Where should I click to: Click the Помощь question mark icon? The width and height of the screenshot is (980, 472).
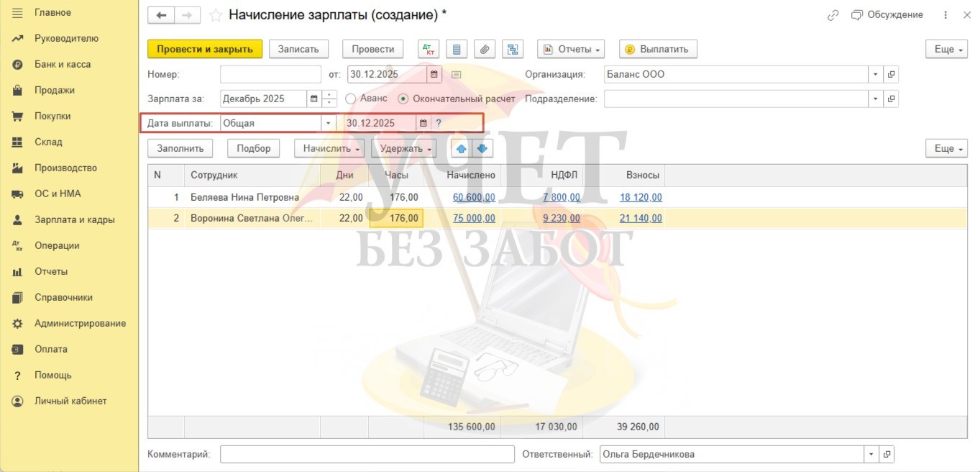click(x=18, y=375)
